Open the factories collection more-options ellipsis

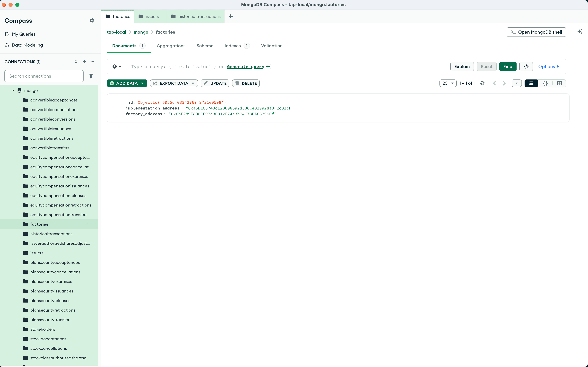click(x=89, y=224)
